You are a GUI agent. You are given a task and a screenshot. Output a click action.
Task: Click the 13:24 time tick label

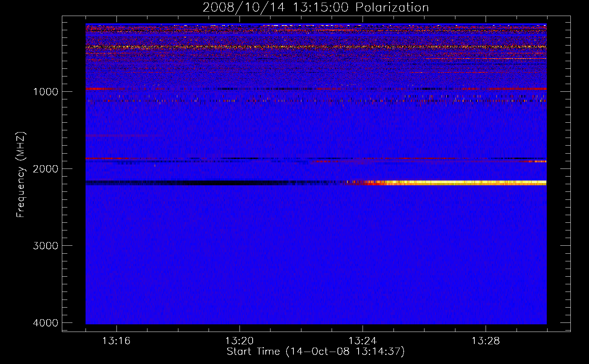pos(363,341)
